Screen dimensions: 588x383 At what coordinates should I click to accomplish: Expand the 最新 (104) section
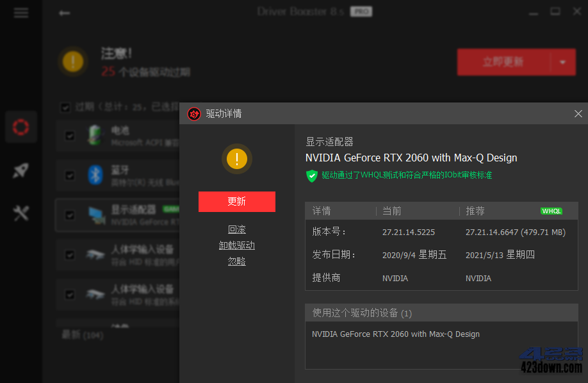tap(83, 334)
